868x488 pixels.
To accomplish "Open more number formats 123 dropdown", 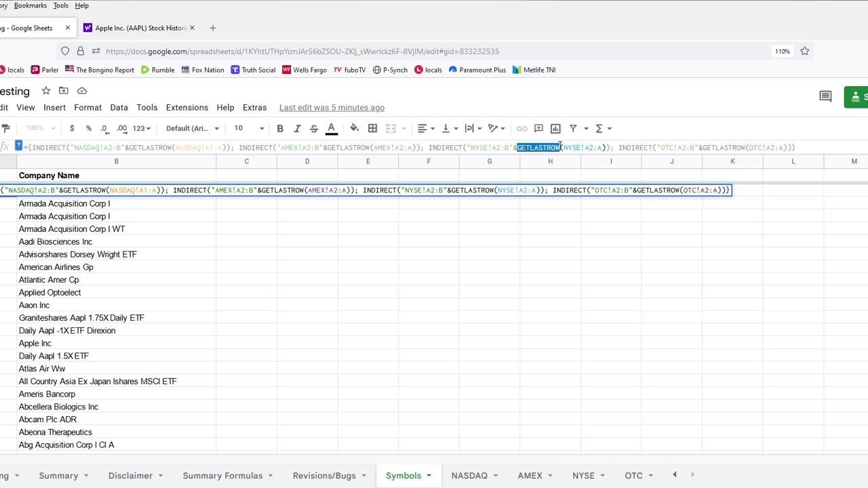I will [x=141, y=128].
